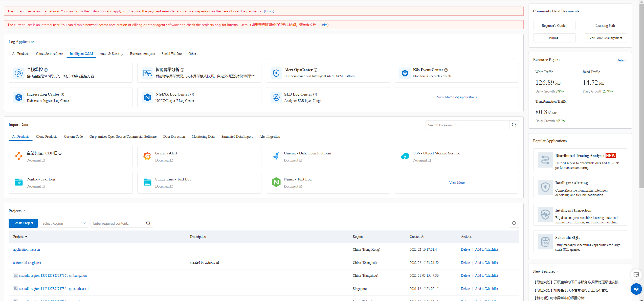This screenshot has height=301, width=644.
Task: Open the Learning Path document
Action: point(606,26)
